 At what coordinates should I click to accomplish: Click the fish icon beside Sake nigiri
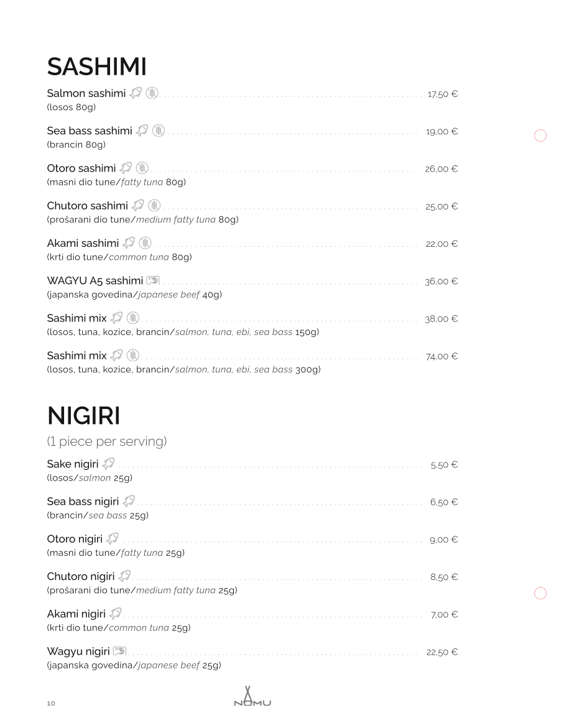(x=108, y=463)
